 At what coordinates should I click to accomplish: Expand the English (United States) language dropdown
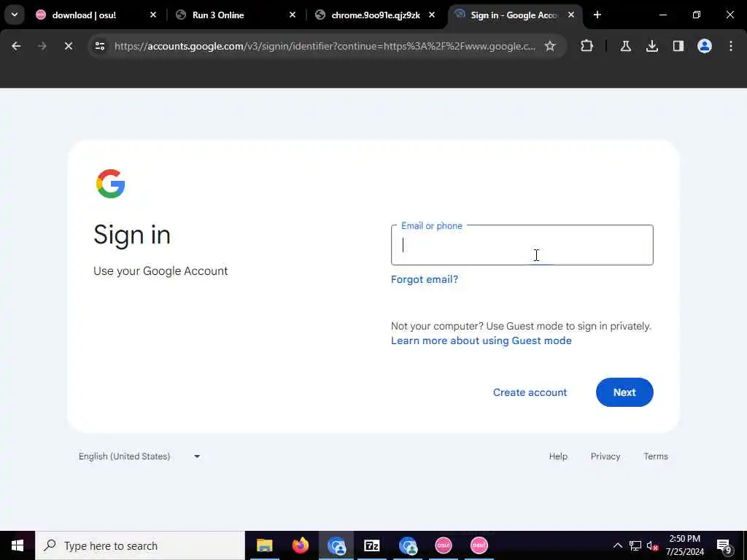click(139, 456)
